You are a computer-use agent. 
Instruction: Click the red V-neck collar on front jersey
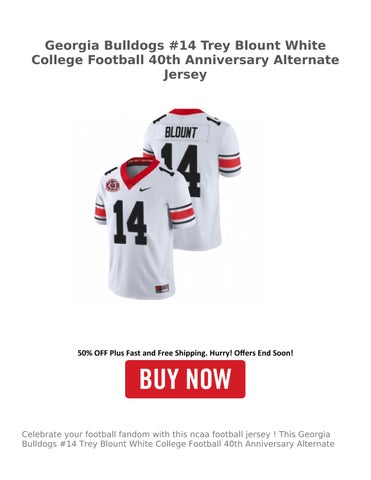pyautogui.click(x=140, y=171)
